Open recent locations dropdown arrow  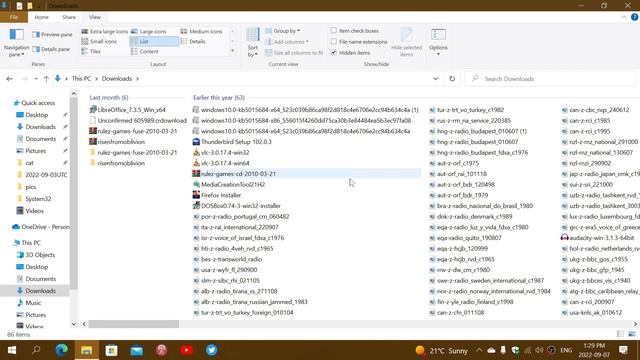pyautogui.click(x=36, y=79)
